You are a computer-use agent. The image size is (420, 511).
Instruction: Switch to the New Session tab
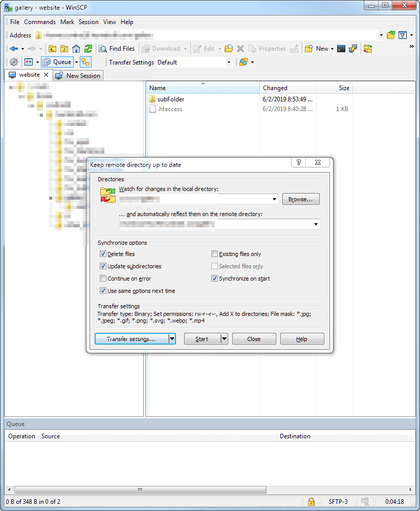tap(78, 75)
